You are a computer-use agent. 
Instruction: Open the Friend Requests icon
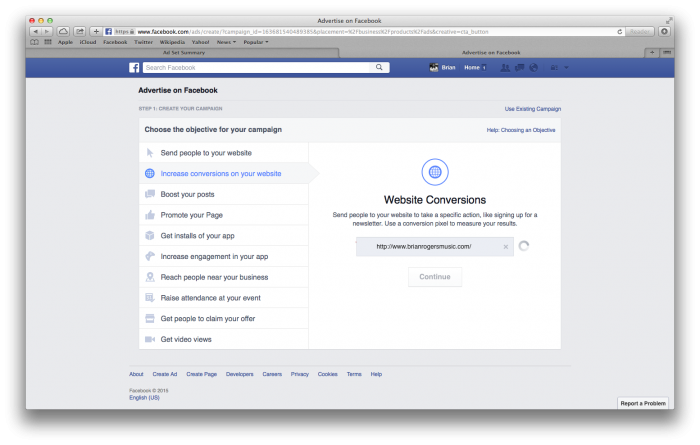[x=505, y=67]
